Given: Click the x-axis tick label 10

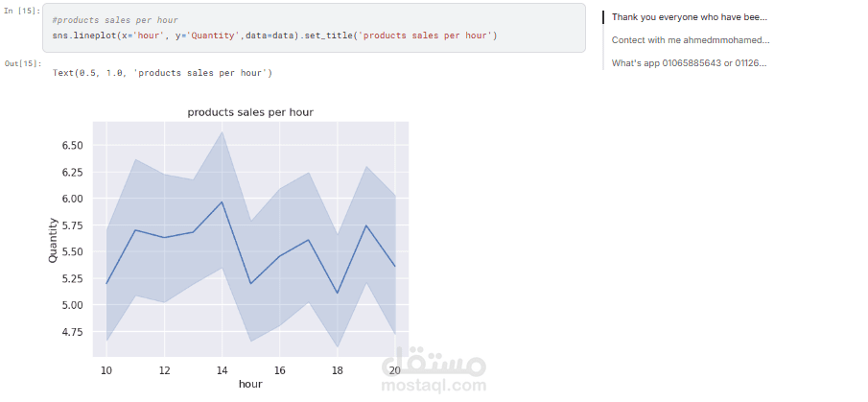Looking at the screenshot, I should [x=106, y=370].
